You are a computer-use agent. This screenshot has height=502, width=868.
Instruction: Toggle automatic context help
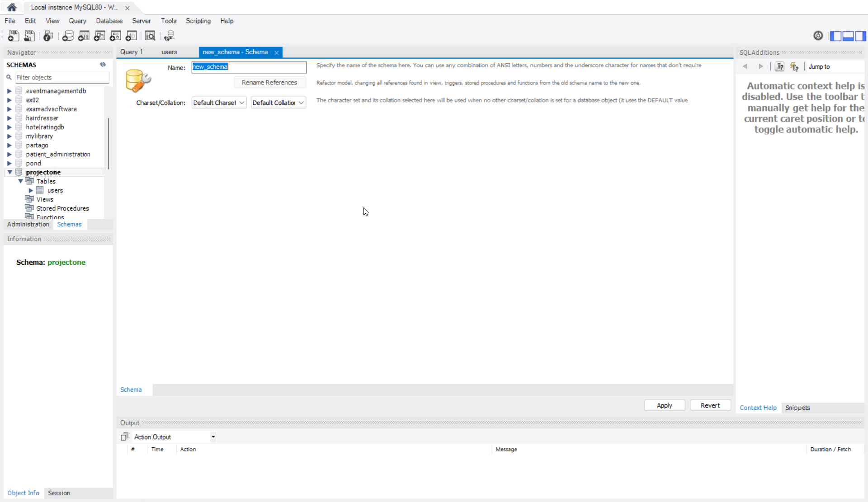point(794,66)
